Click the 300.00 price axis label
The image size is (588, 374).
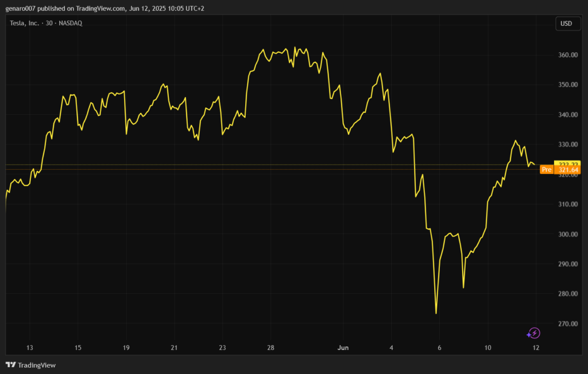[568, 234]
